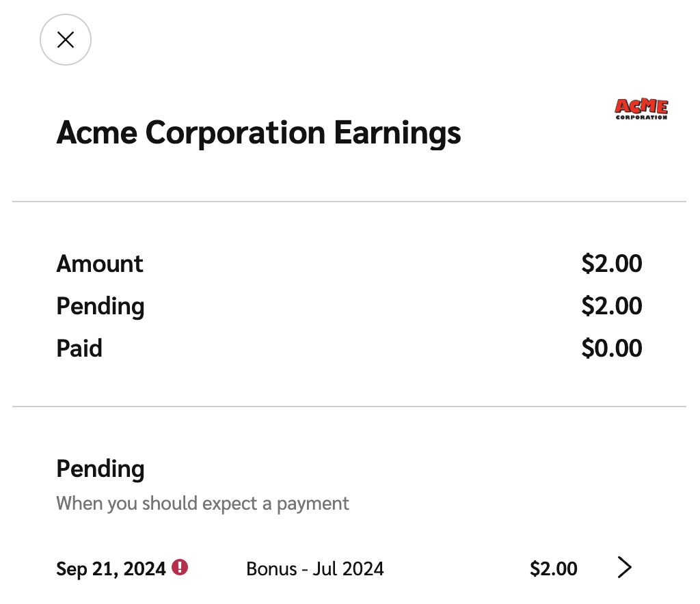700x604 pixels.
Task: Click the $2.00 value in the bonus row
Action: point(553,568)
